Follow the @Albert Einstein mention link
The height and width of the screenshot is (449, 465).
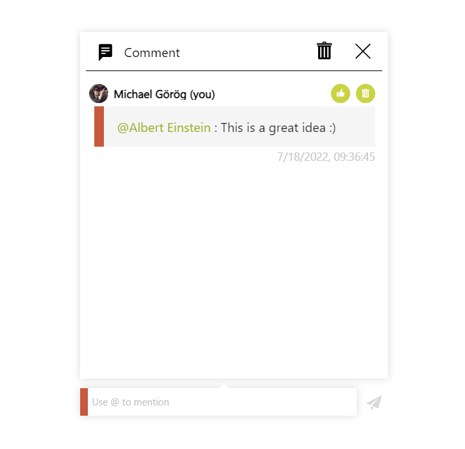click(x=164, y=128)
